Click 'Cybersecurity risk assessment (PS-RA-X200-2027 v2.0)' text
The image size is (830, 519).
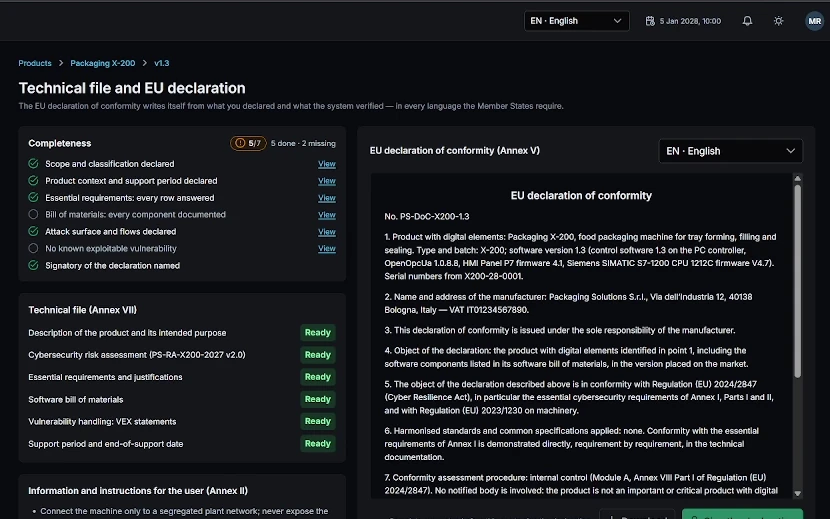point(137,355)
